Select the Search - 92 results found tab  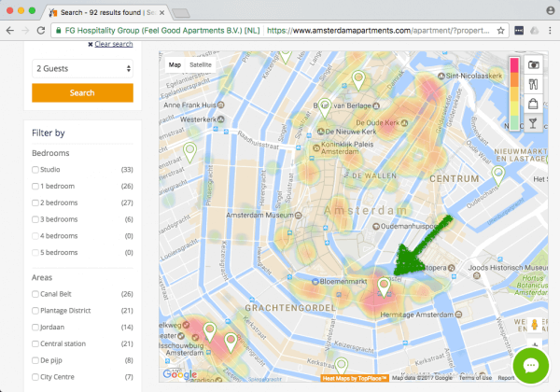[107, 12]
